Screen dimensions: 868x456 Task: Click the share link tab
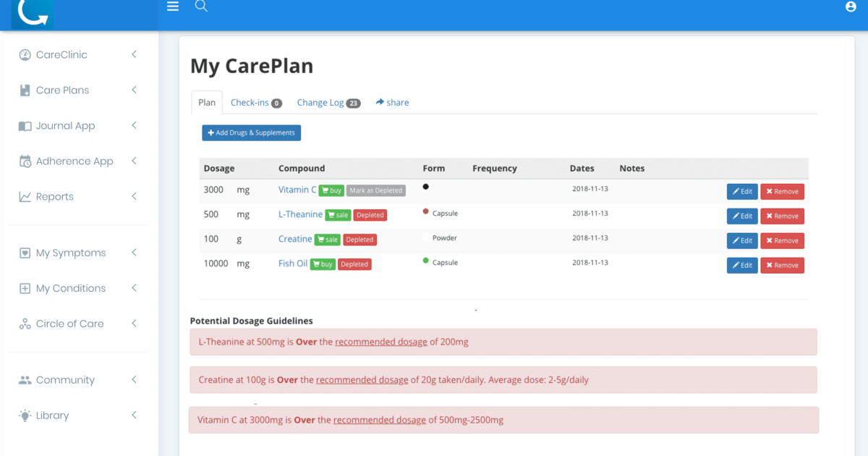pos(392,103)
